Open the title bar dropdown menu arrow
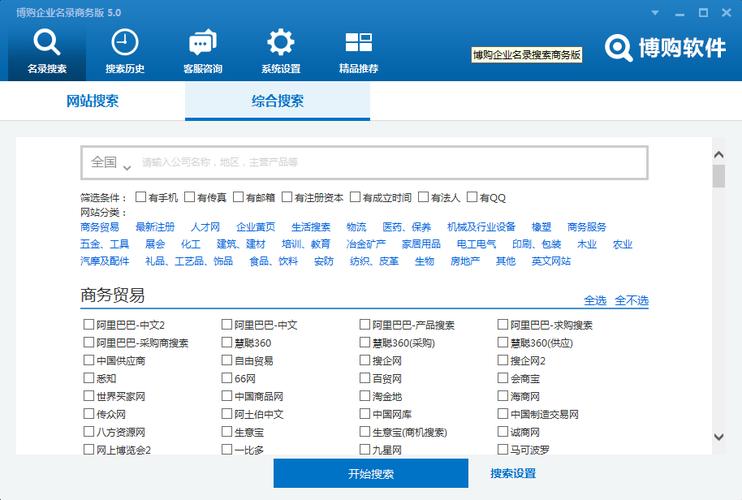742x500 pixels. tap(655, 13)
